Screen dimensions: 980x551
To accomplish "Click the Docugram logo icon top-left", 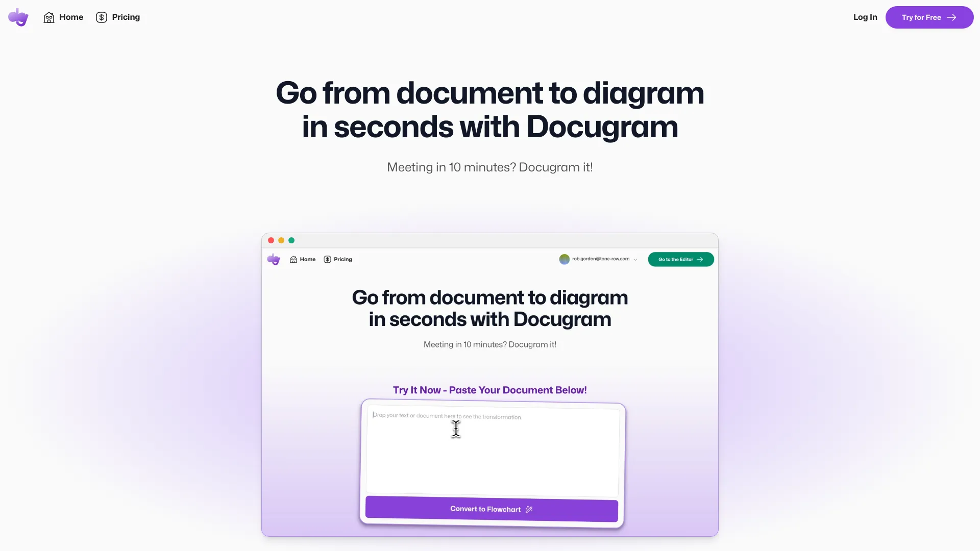I will 18,17.
